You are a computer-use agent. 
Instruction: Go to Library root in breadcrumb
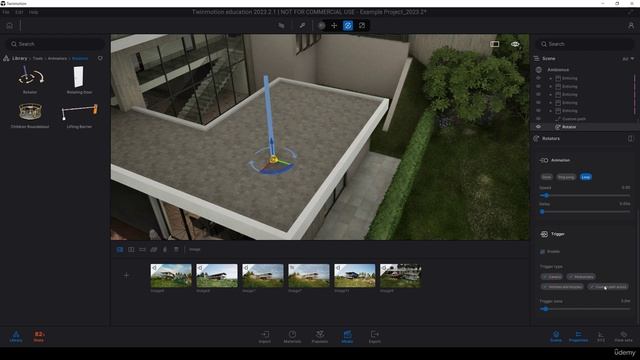(19, 58)
